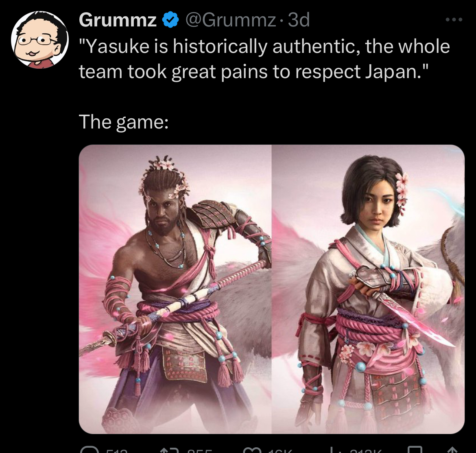Open the three-dot more options menu
Screen dimensions: 476x453
pos(454,20)
